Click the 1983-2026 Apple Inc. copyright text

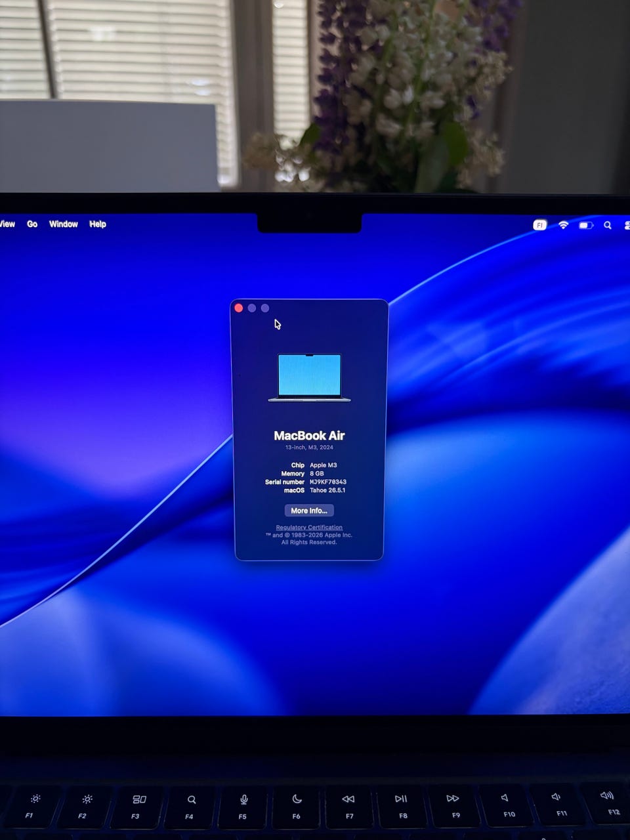[x=309, y=535]
